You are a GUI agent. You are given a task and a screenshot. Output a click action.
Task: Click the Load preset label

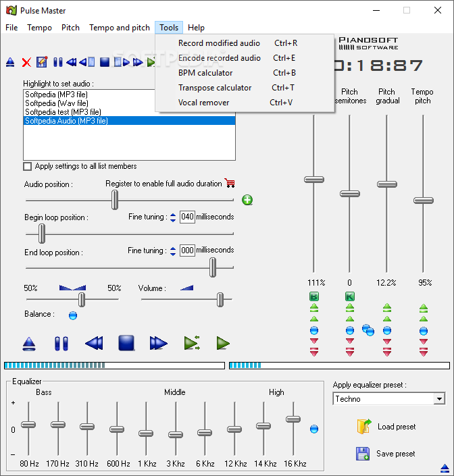[397, 427]
